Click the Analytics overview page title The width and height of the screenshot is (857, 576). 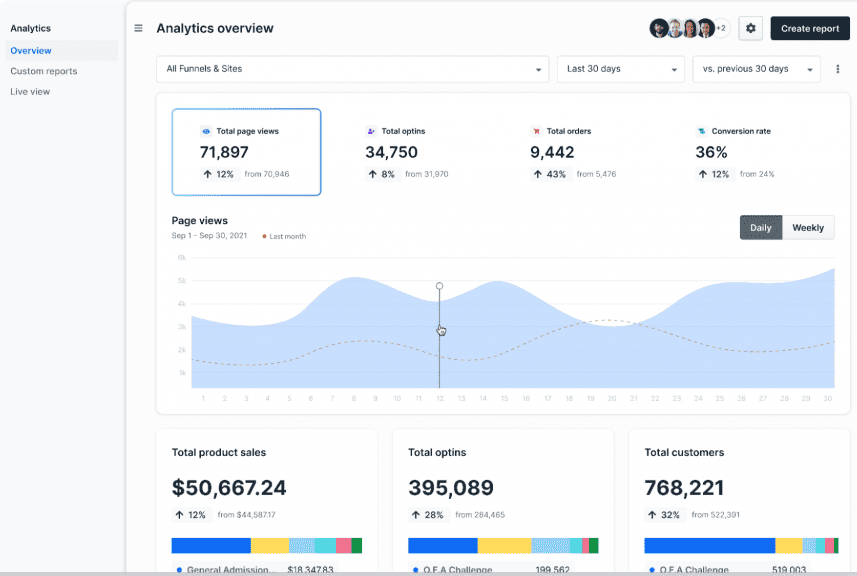[215, 28]
